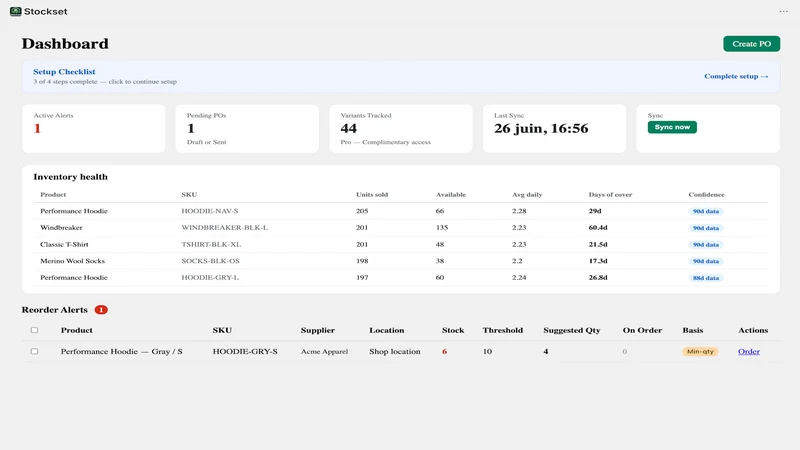Click the Order link for HOODIE-GRY-S
Viewport: 800px width, 450px height.
click(748, 352)
